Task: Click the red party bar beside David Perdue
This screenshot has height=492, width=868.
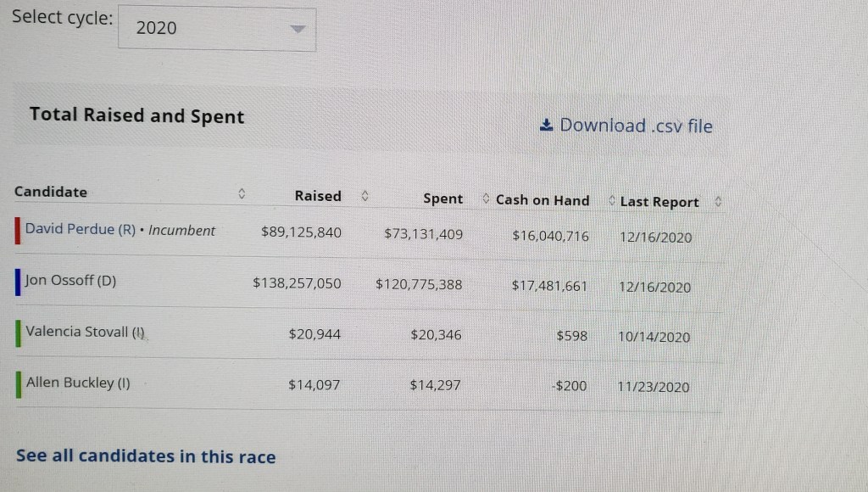Action: pyautogui.click(x=17, y=230)
